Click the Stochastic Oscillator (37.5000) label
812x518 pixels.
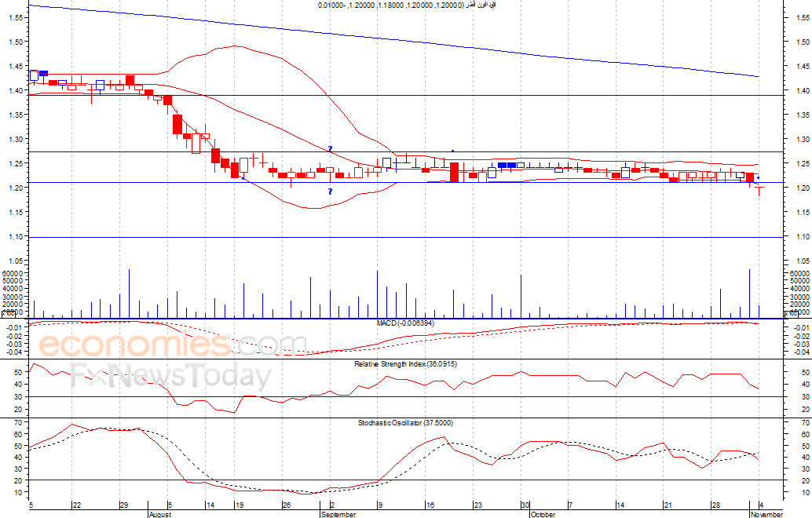[405, 423]
